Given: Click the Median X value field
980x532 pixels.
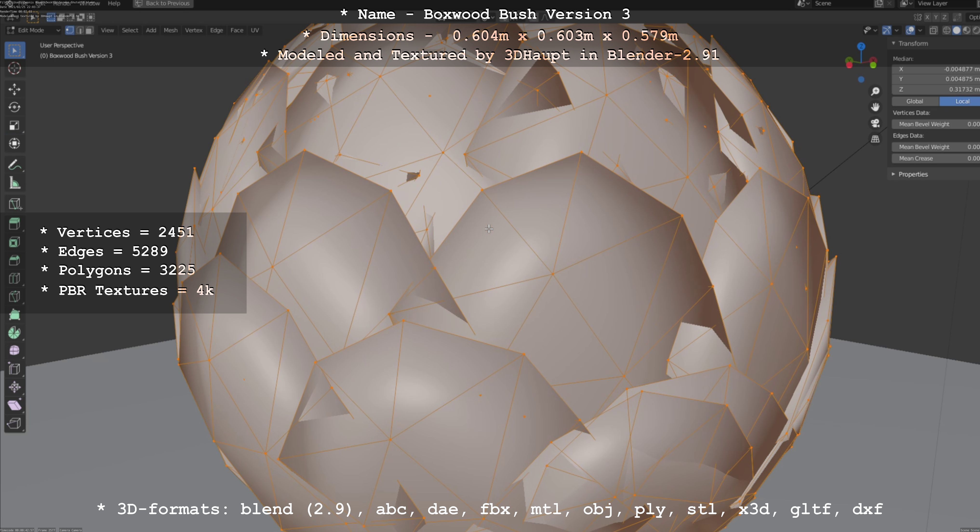Looking at the screenshot, I should (x=936, y=69).
